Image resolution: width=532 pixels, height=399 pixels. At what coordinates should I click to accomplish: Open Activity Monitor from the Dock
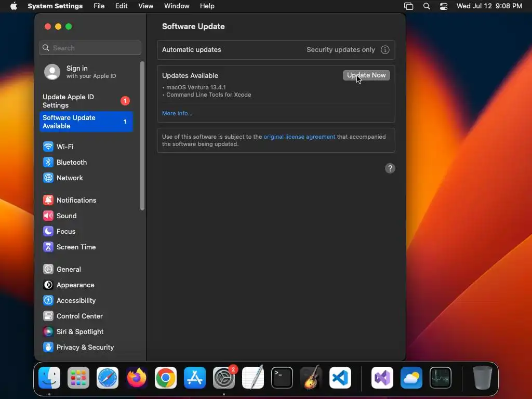click(441, 377)
